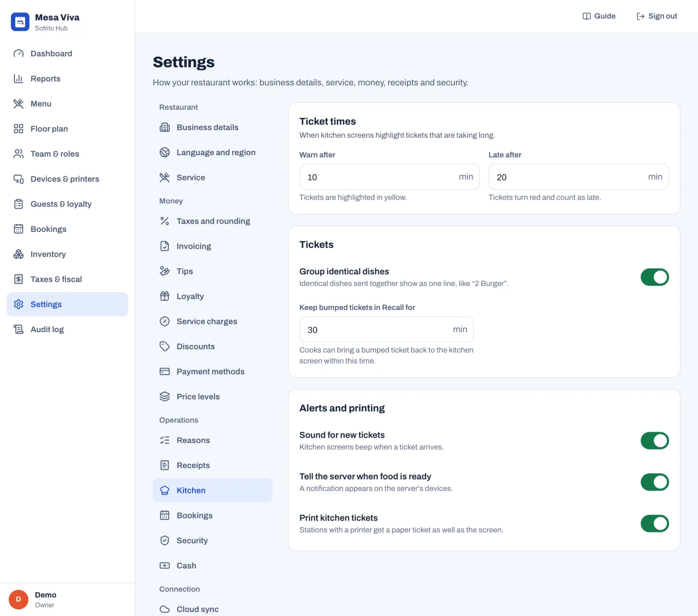The image size is (698, 616).
Task: Focus the Late after minutes field
Action: click(x=578, y=177)
